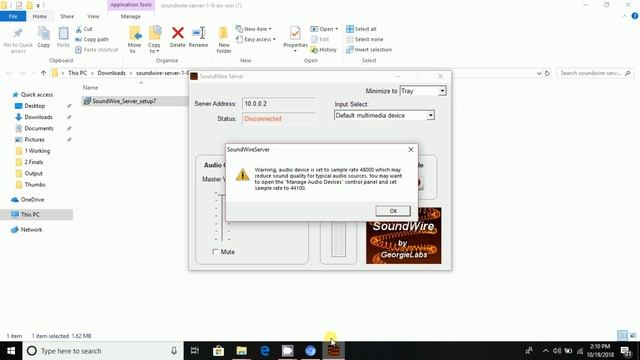Click the Task View taskbar icon
The image size is (640, 360).
195,351
